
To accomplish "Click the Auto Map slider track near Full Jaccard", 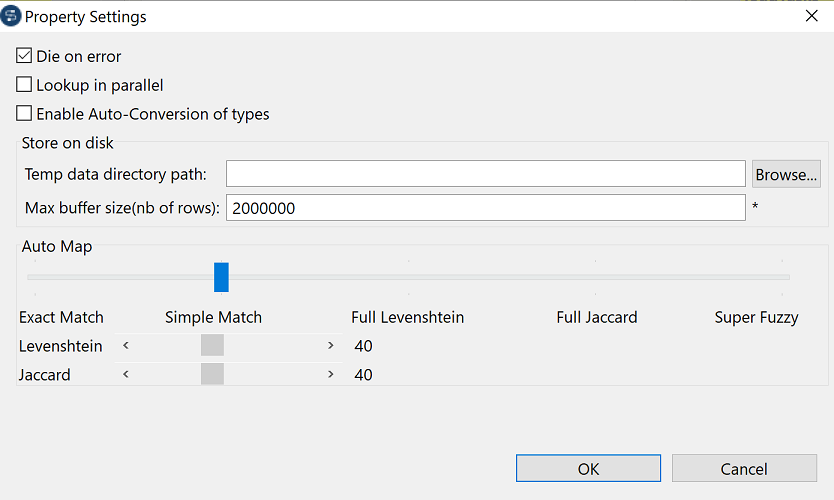I will (x=596, y=277).
